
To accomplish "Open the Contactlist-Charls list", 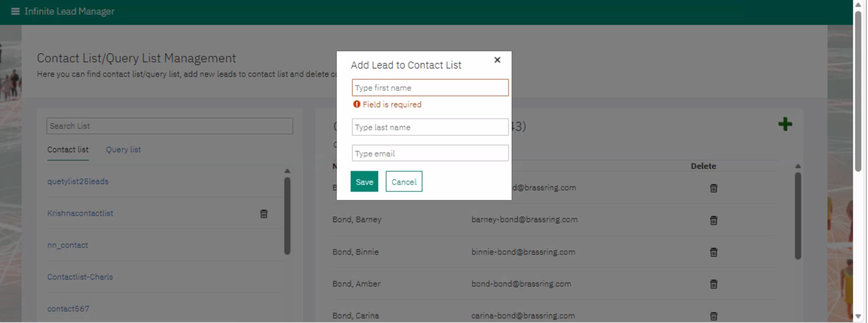I will 80,277.
